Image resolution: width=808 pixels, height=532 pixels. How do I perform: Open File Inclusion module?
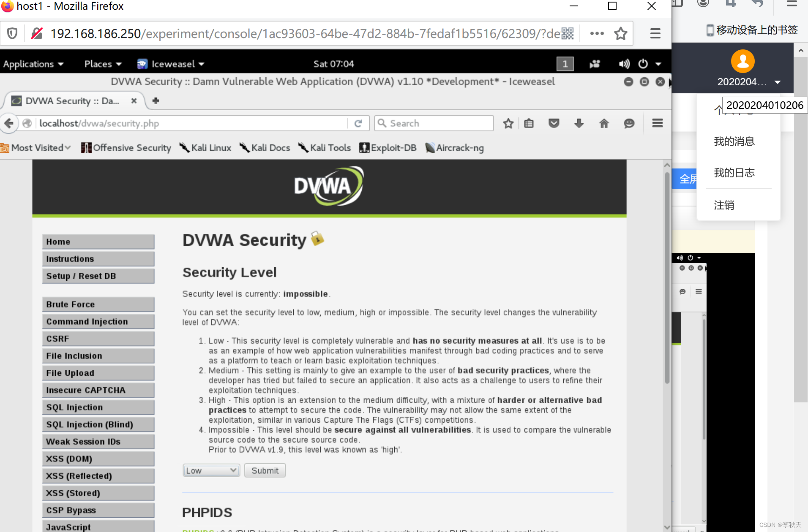[98, 356]
